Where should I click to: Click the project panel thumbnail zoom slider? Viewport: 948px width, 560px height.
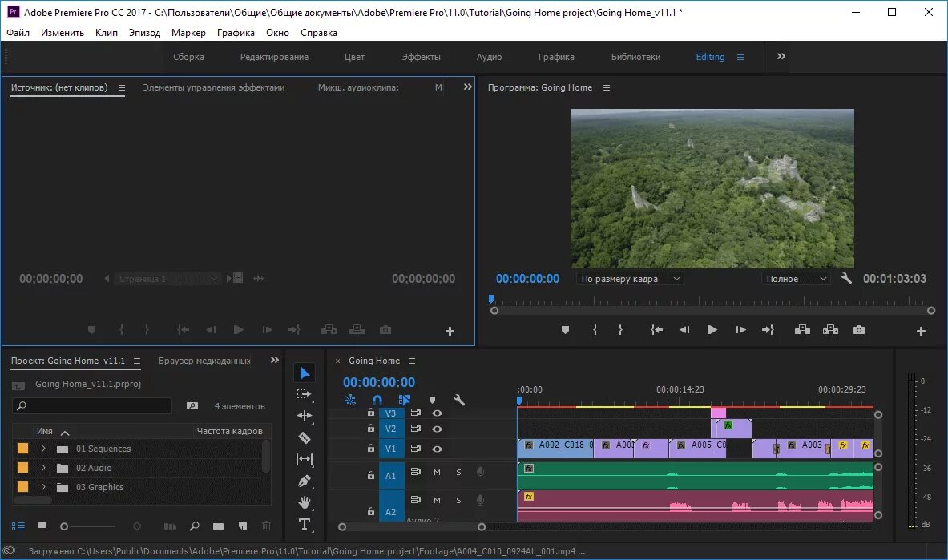click(65, 526)
